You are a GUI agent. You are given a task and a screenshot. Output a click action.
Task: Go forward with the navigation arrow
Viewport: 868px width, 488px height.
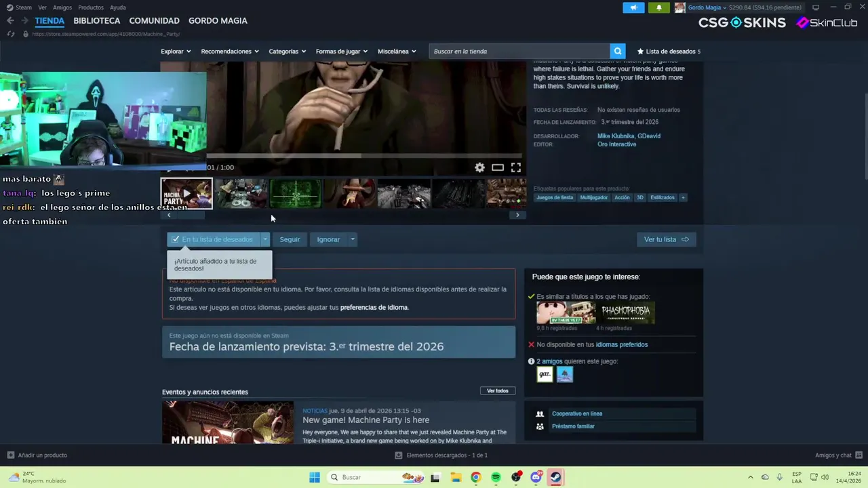pos(24,21)
